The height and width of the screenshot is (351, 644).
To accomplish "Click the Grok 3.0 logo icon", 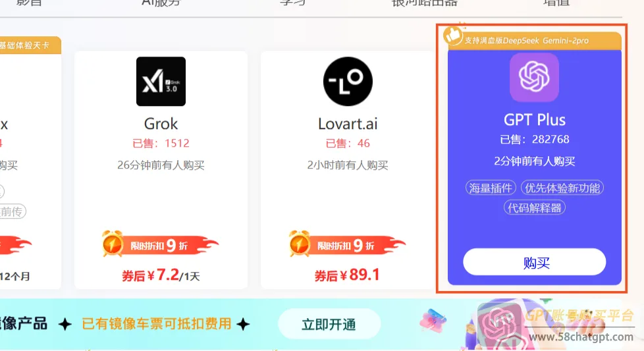I will [161, 81].
